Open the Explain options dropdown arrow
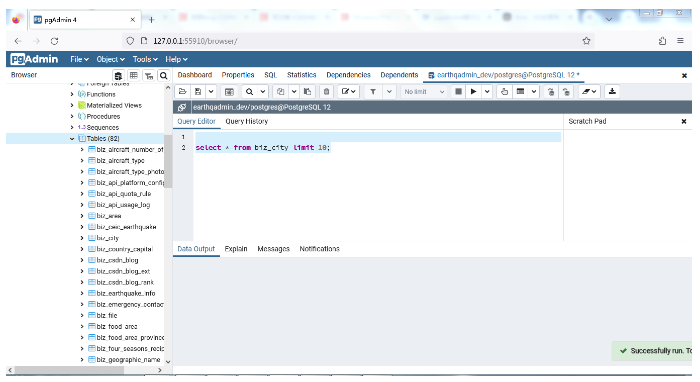The image size is (700, 382). click(533, 91)
